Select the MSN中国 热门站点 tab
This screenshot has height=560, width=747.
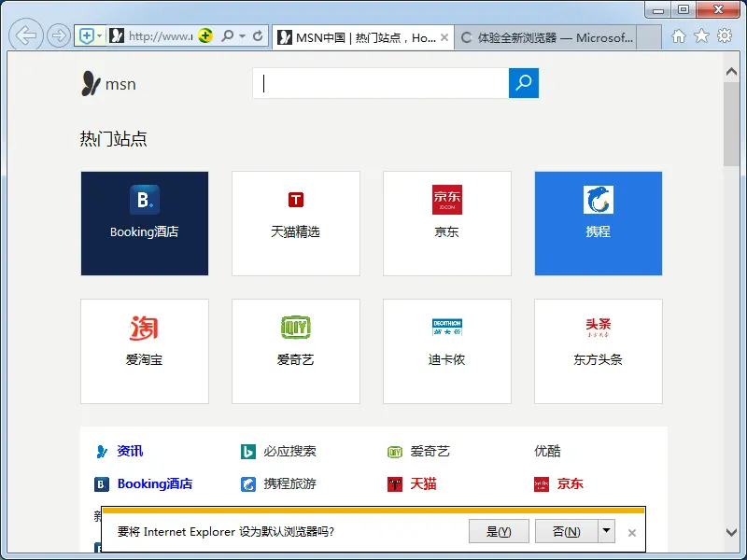[353, 36]
